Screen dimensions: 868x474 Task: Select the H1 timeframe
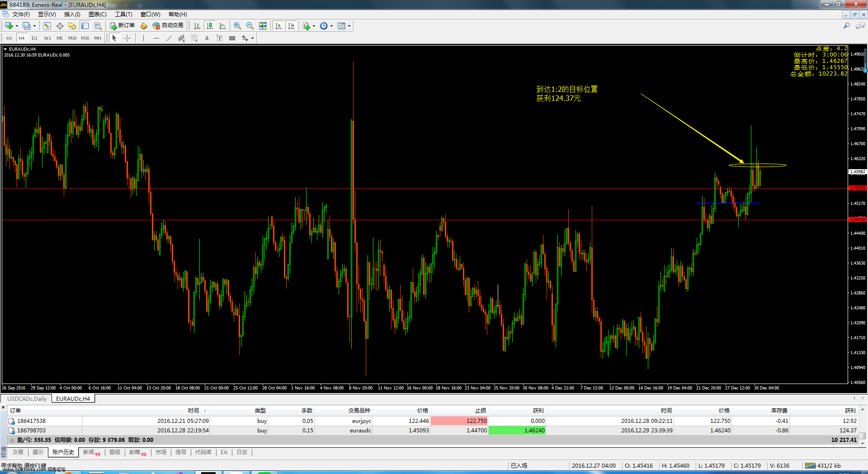[x=9, y=38]
